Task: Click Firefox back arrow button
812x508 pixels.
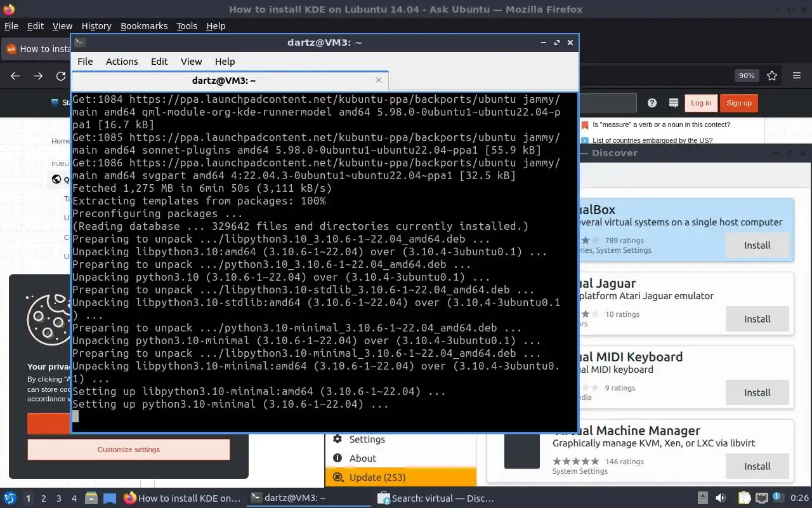Action: point(15,76)
